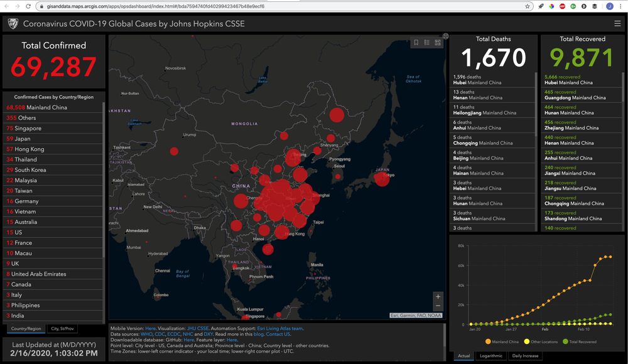Open the DXY data source link
The image size is (628, 364).
(x=208, y=334)
